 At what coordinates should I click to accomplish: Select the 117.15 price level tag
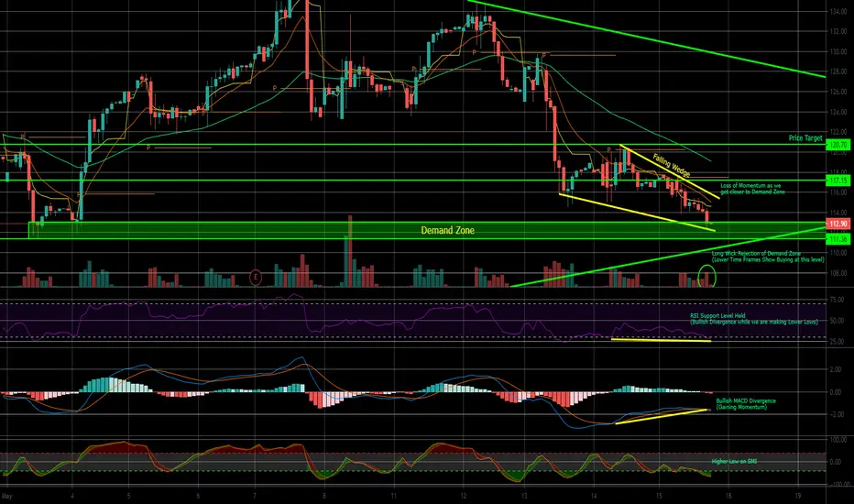pos(838,181)
